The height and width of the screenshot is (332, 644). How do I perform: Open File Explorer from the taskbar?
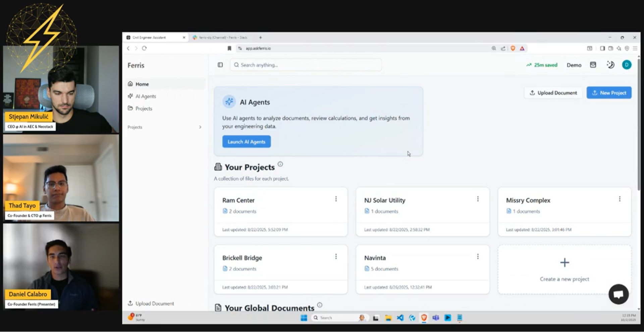388,318
